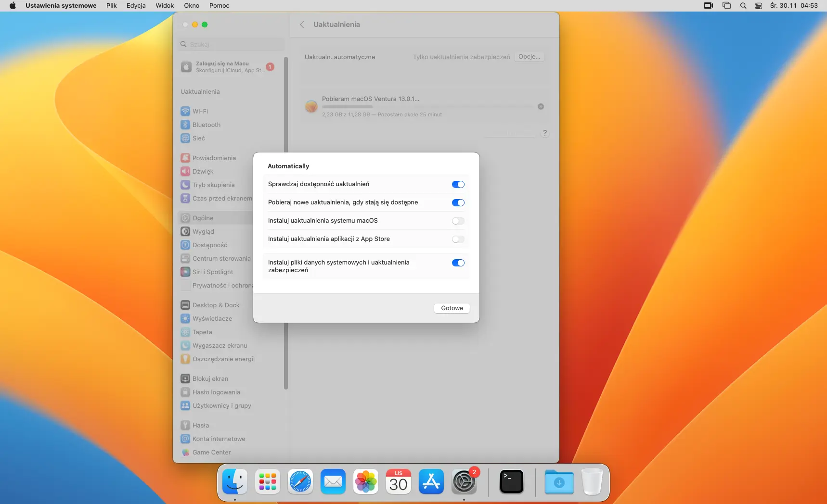This screenshot has height=504, width=827.
Task: Open Zaloguj się na Macu
Action: 227,67
